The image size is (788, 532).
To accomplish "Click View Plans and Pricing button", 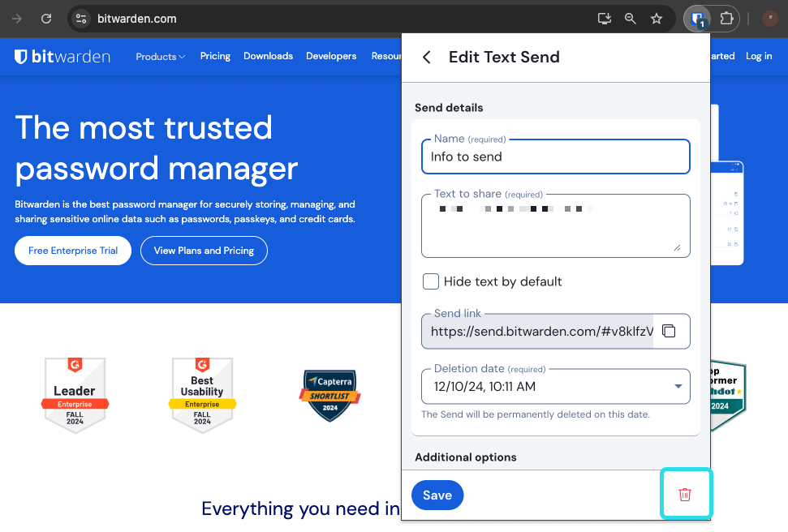I will pyautogui.click(x=204, y=251).
